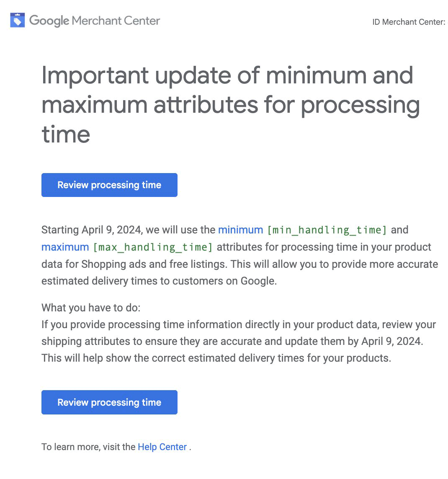Visit the Help Center link

coord(162,447)
